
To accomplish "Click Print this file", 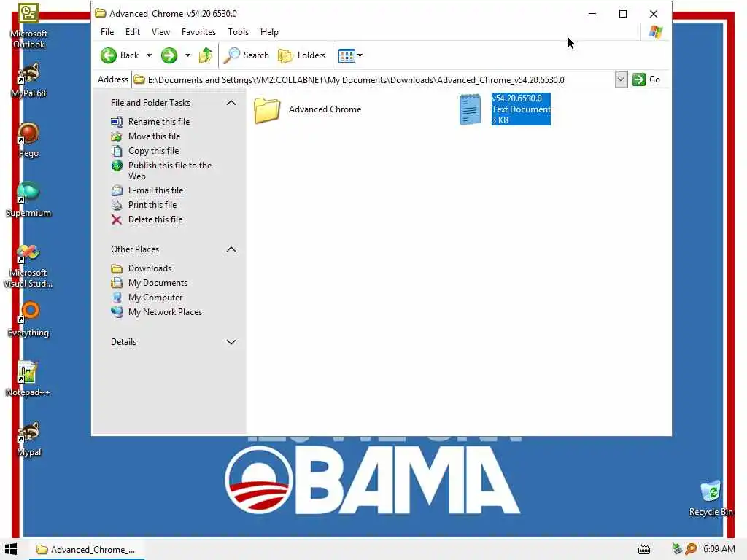I will [x=152, y=205].
